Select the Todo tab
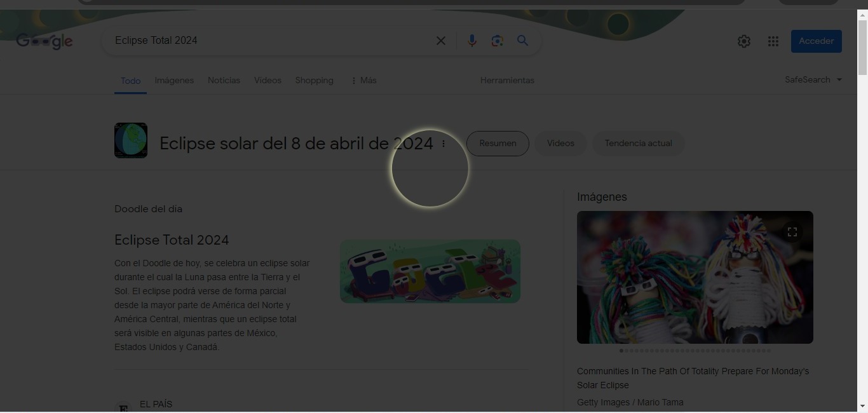Image resolution: width=868 pixels, height=413 pixels. (130, 81)
